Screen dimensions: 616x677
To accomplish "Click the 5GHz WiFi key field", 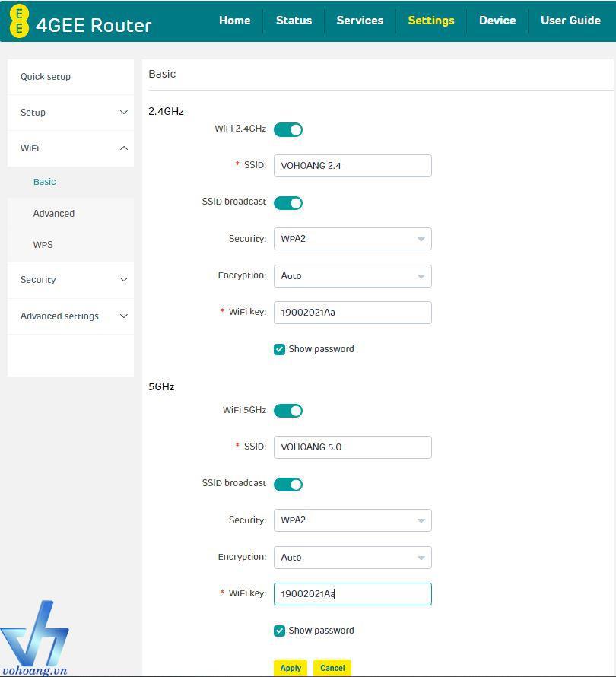I will coord(353,594).
